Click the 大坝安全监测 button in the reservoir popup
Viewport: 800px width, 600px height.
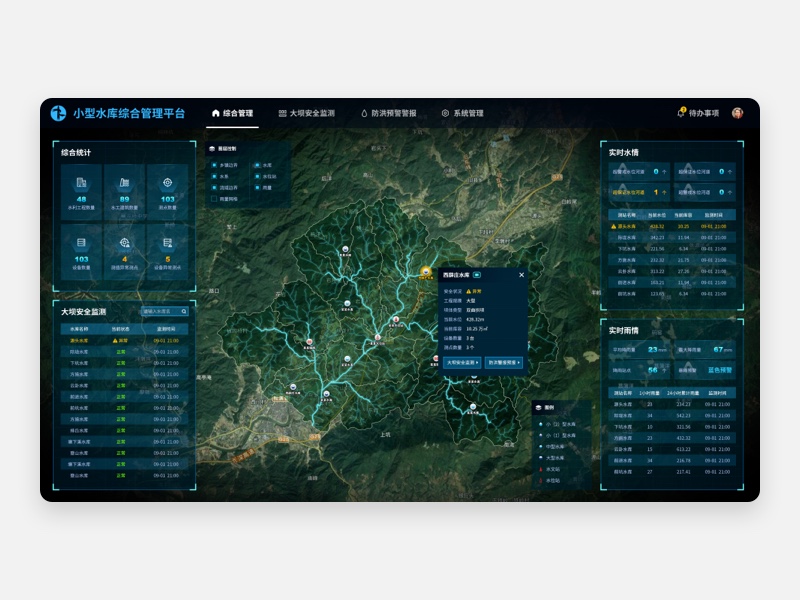tap(462, 362)
